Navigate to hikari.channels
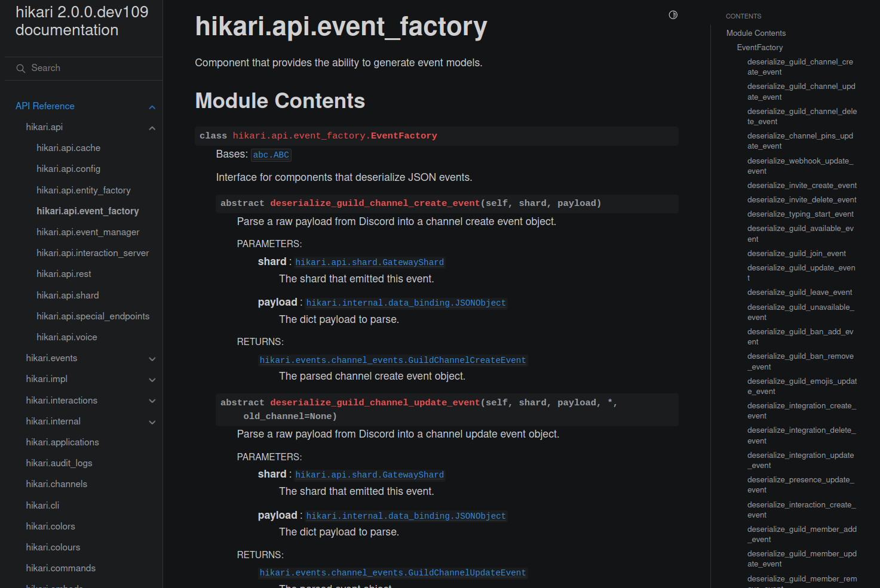880x588 pixels. 57,484
